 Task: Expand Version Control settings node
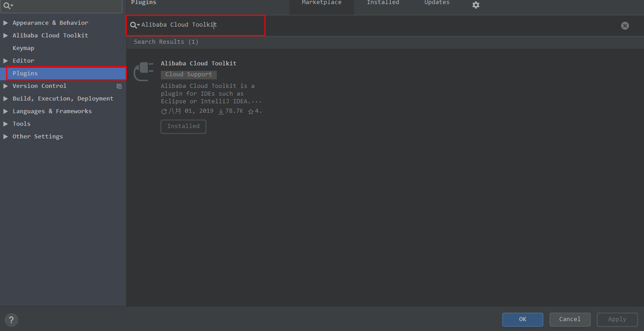pos(5,86)
